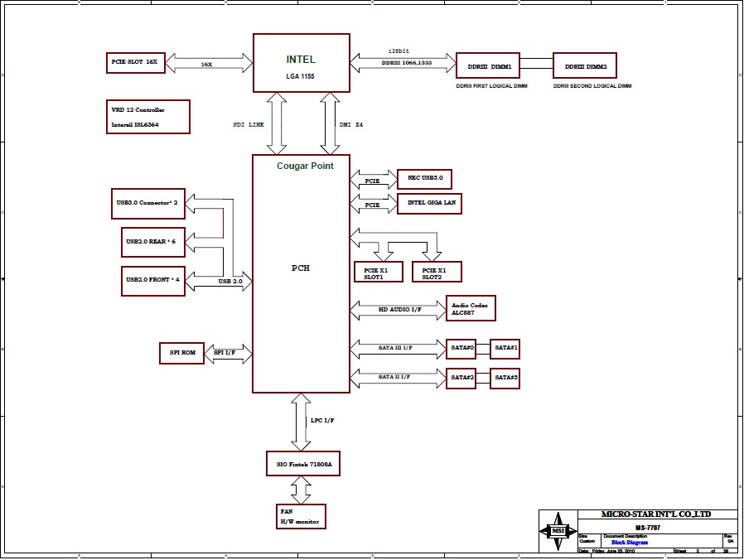The height and width of the screenshot is (560, 744).
Task: Select the INTEL GIGA LAN block
Action: click(429, 204)
